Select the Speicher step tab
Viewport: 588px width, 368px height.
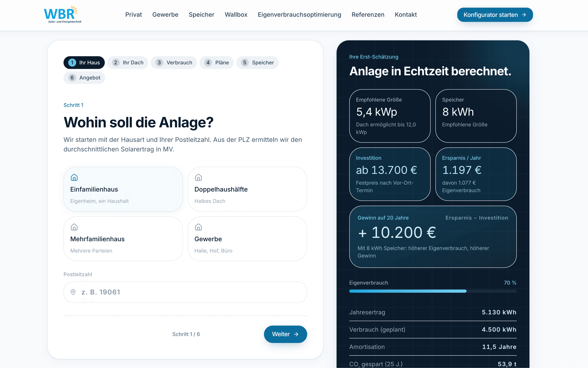pos(257,63)
